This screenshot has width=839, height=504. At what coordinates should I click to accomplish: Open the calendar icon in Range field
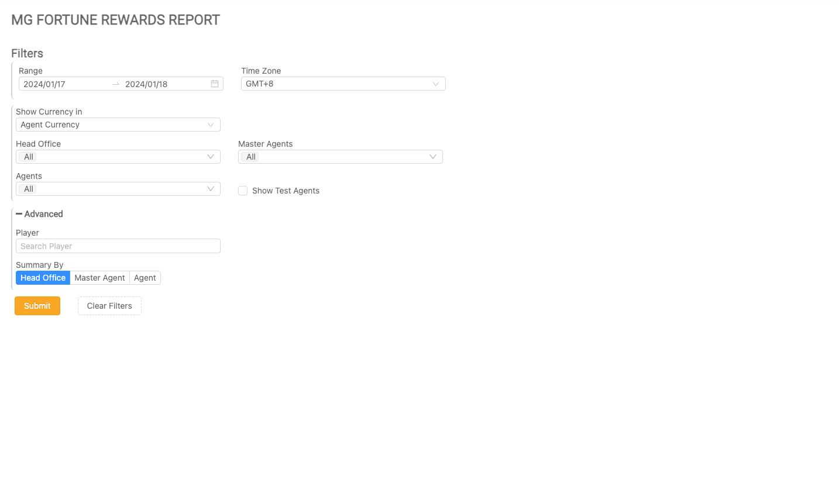coord(215,84)
